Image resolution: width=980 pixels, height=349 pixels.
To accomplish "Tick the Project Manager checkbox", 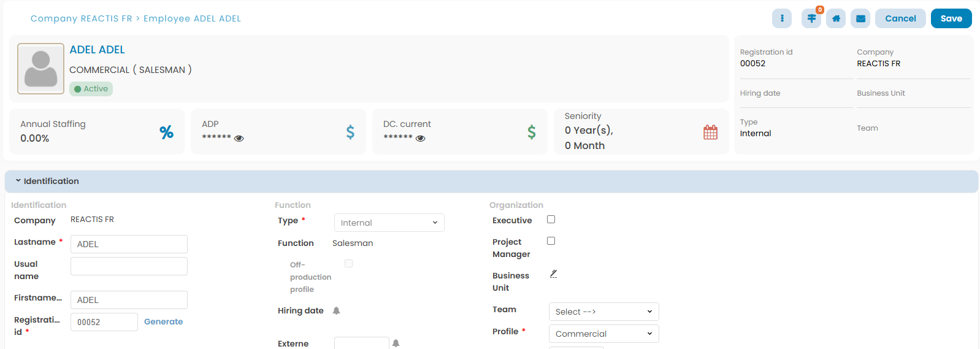I will point(551,241).
